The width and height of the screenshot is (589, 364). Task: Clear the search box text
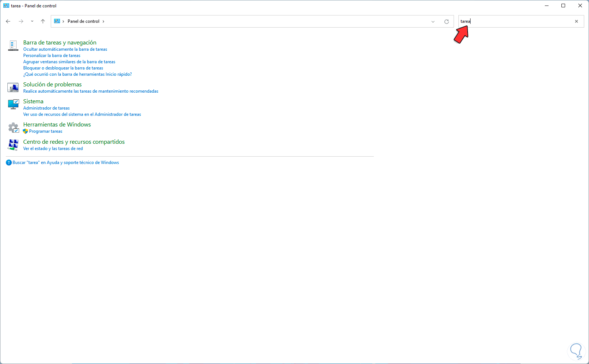(576, 21)
